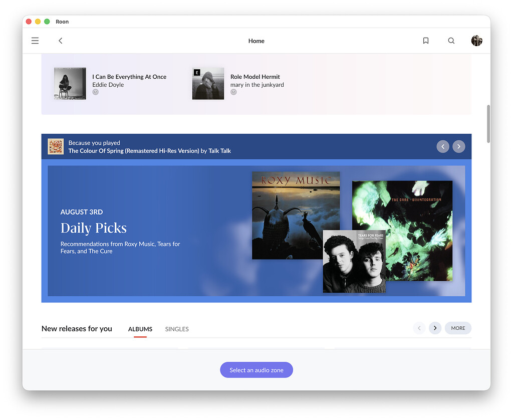Click the New releases for you heading

[x=77, y=329]
